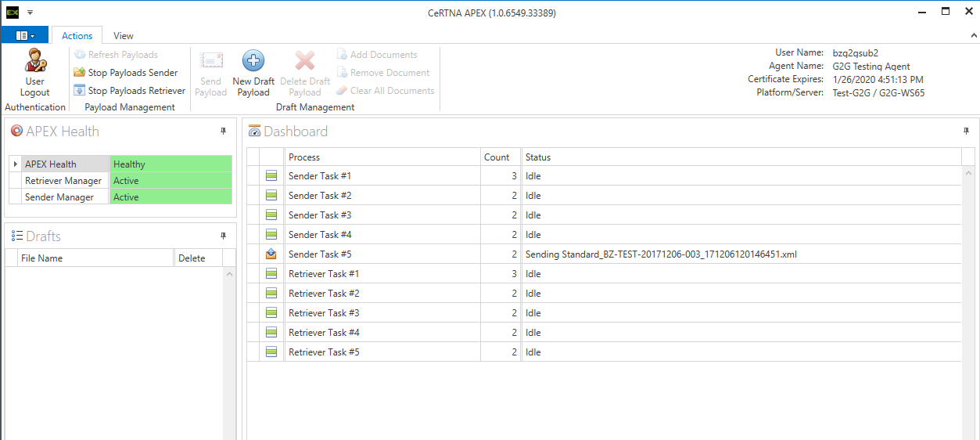Viewport: 980px width, 440px height.
Task: Click the File Name column header in Drafts
Action: (x=89, y=258)
